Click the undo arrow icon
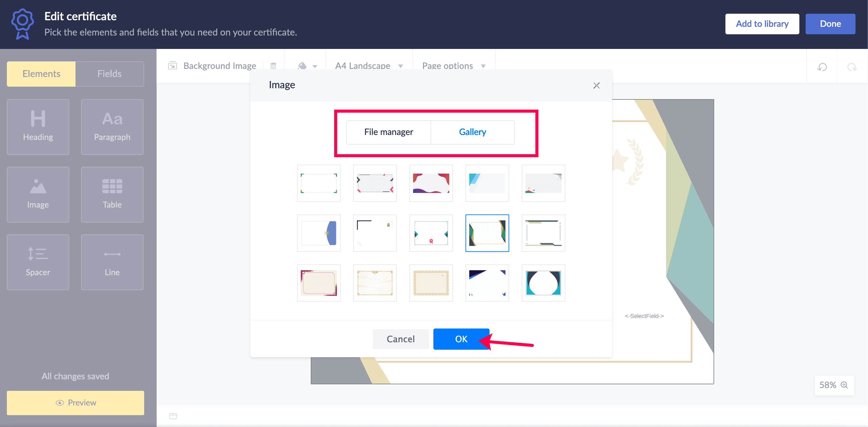 822,67
